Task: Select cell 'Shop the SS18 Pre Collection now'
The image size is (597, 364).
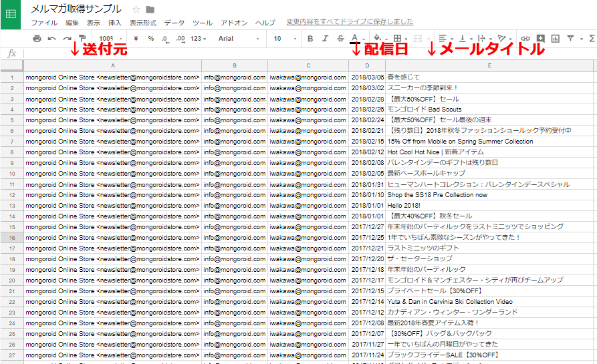Action: (489, 195)
